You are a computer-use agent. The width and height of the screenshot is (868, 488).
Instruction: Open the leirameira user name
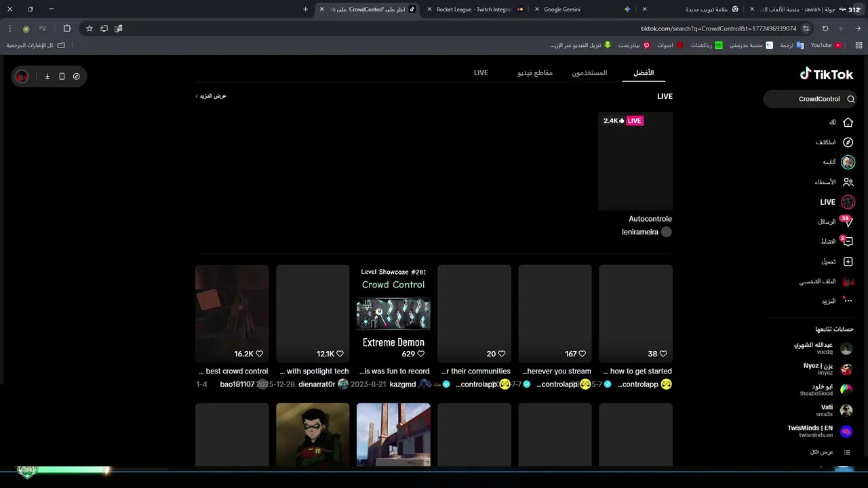point(640,232)
